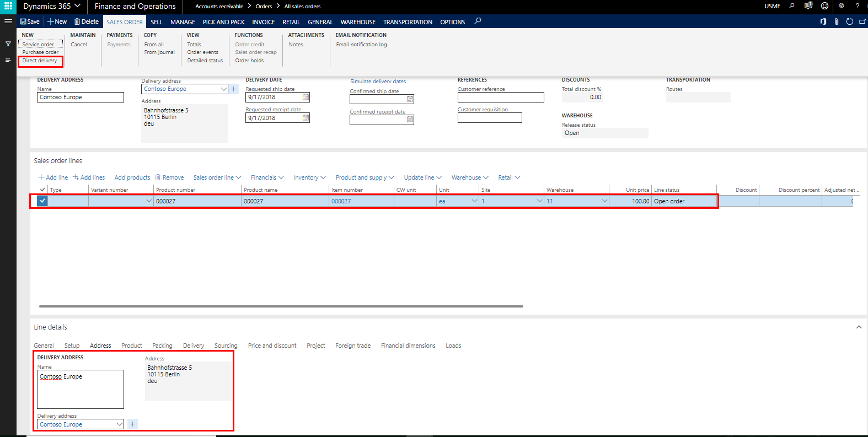Viewport: 868px width, 437px height.
Task: Toggle the select-all checkmark in lines header
Action: pos(42,190)
